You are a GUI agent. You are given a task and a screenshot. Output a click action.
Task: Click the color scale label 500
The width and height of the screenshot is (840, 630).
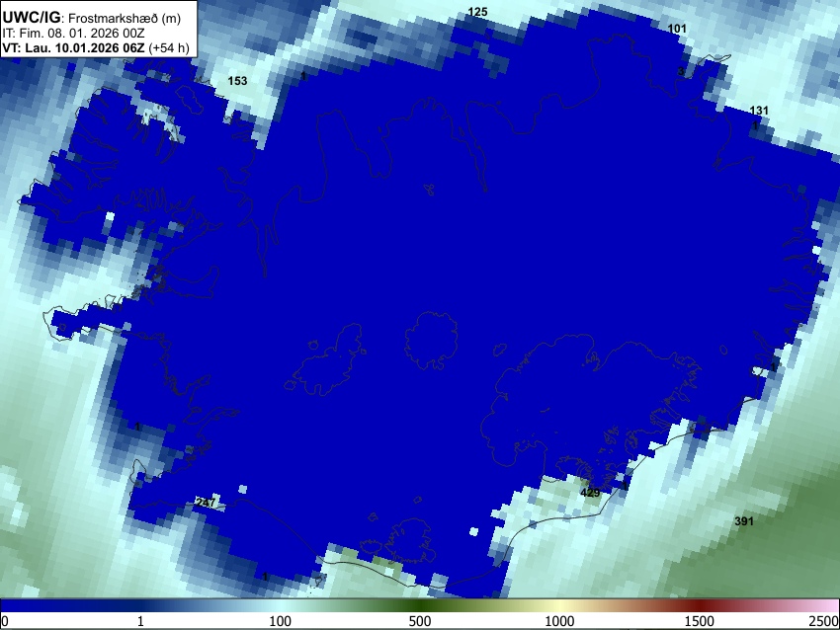pos(420,621)
